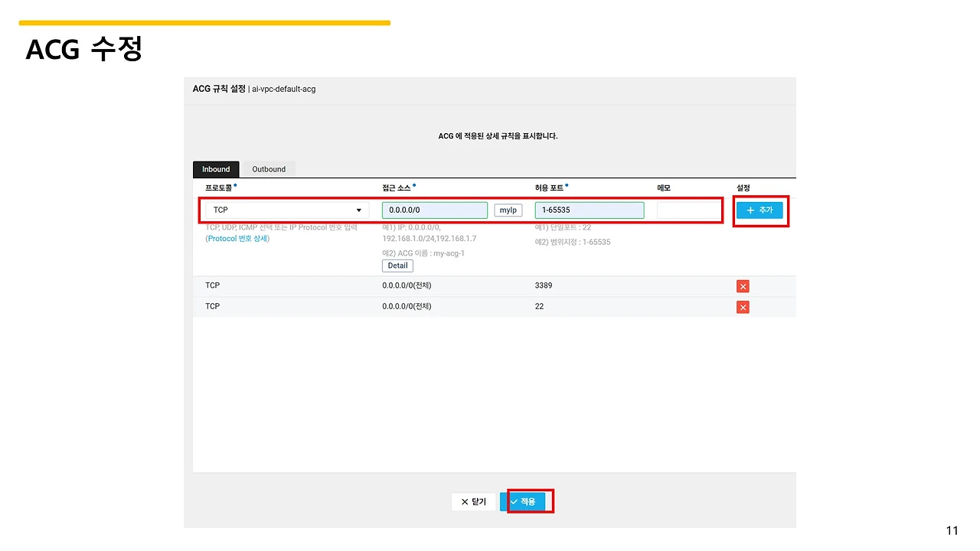
Task: Select the TCP port 22 rule row
Action: [495, 307]
